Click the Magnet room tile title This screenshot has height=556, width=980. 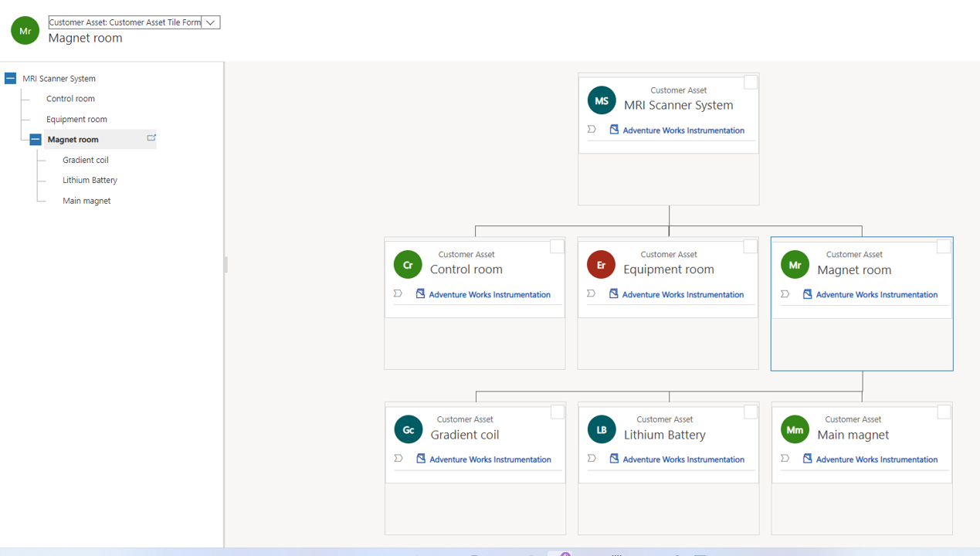(854, 270)
